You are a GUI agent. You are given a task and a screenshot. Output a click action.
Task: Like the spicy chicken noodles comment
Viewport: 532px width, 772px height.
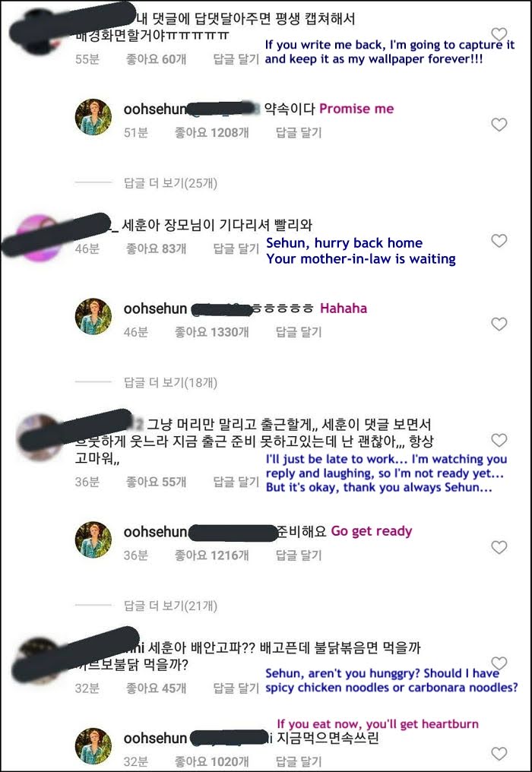click(x=499, y=663)
